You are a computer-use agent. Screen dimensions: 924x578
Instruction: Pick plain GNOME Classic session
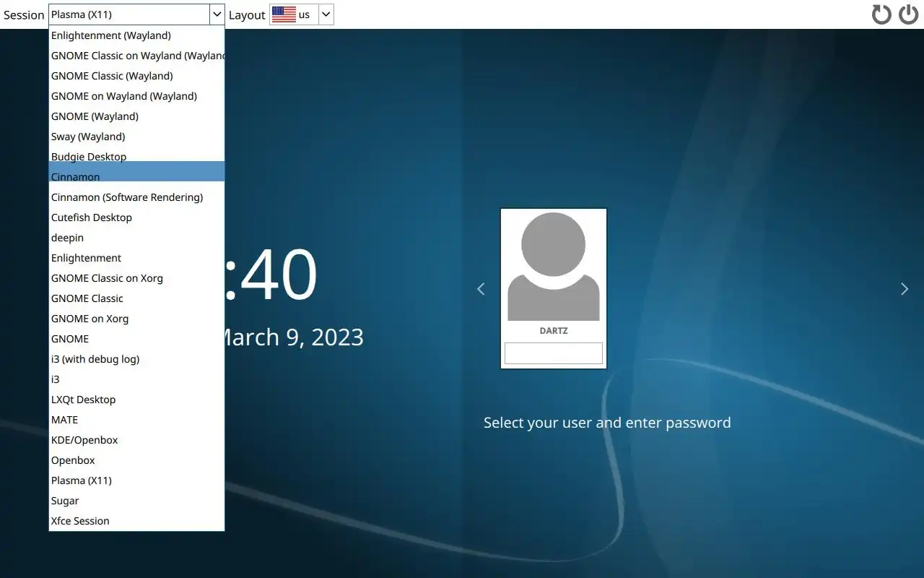point(136,298)
